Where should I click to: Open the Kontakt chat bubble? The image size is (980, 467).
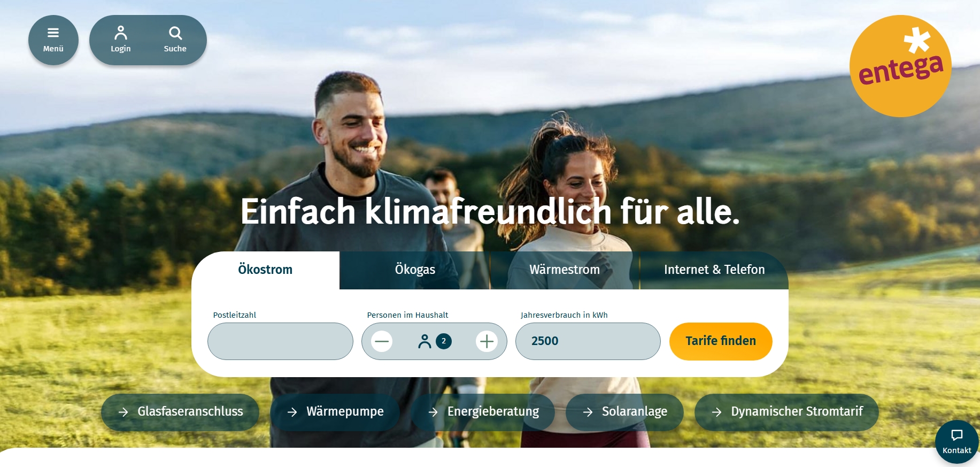coord(957,442)
